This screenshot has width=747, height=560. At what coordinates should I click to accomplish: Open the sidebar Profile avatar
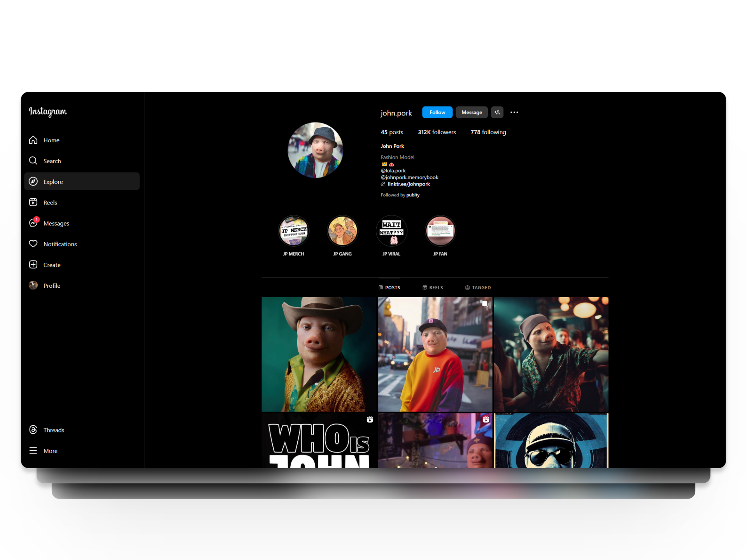[33, 285]
